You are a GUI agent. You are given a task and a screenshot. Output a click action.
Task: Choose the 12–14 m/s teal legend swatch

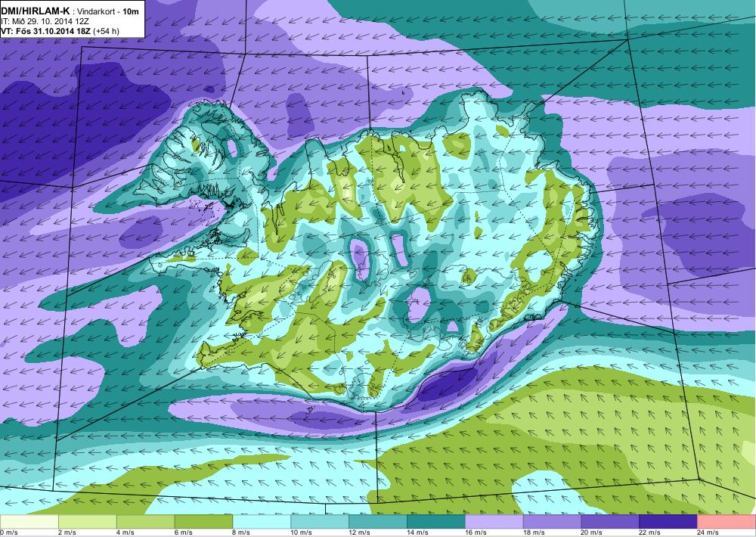click(x=378, y=522)
